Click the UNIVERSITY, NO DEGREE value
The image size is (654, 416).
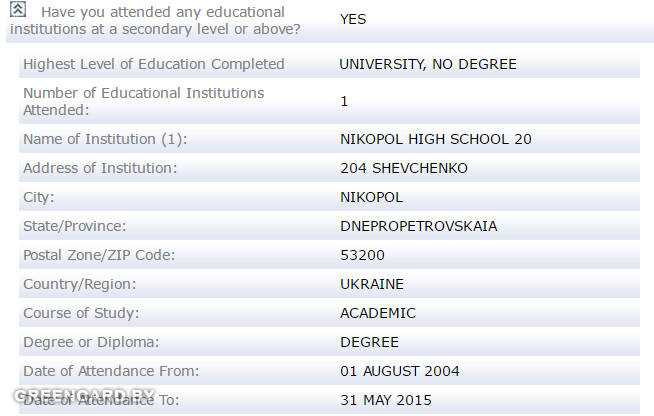tap(428, 64)
